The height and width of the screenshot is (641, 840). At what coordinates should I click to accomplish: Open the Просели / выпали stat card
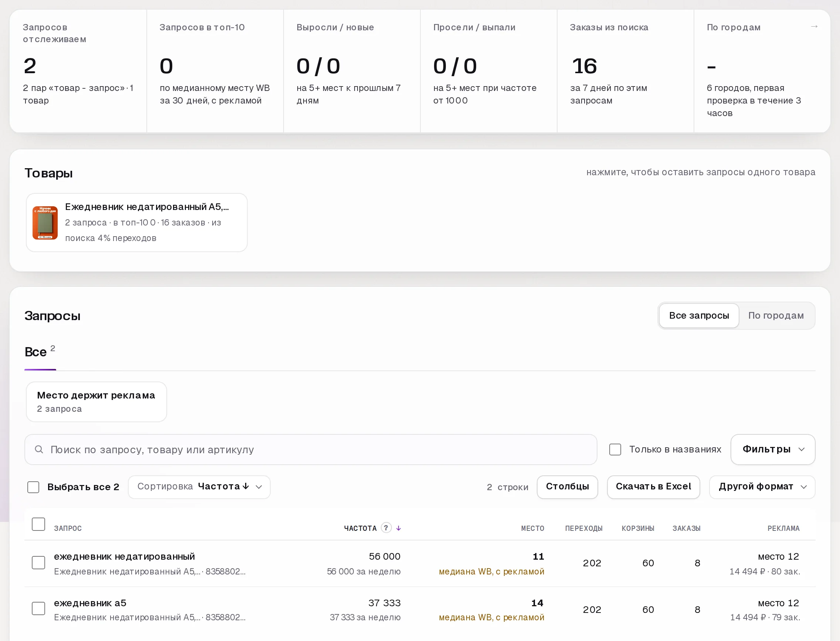tap(488, 71)
